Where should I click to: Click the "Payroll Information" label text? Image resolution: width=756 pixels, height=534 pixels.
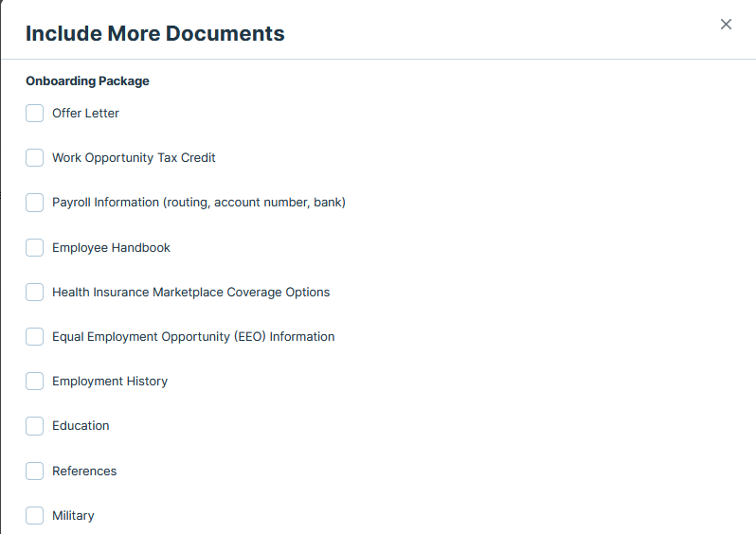198,203
